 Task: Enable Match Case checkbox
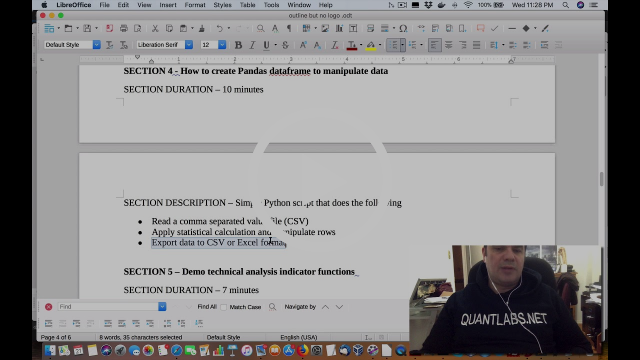[x=224, y=307]
